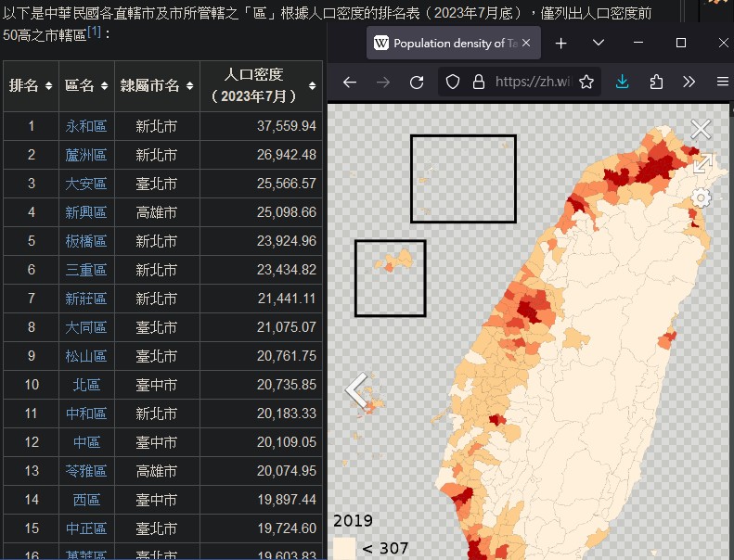Screen dimensions: 734x560
Task: Open the extensions puzzle icon
Action: 656,82
